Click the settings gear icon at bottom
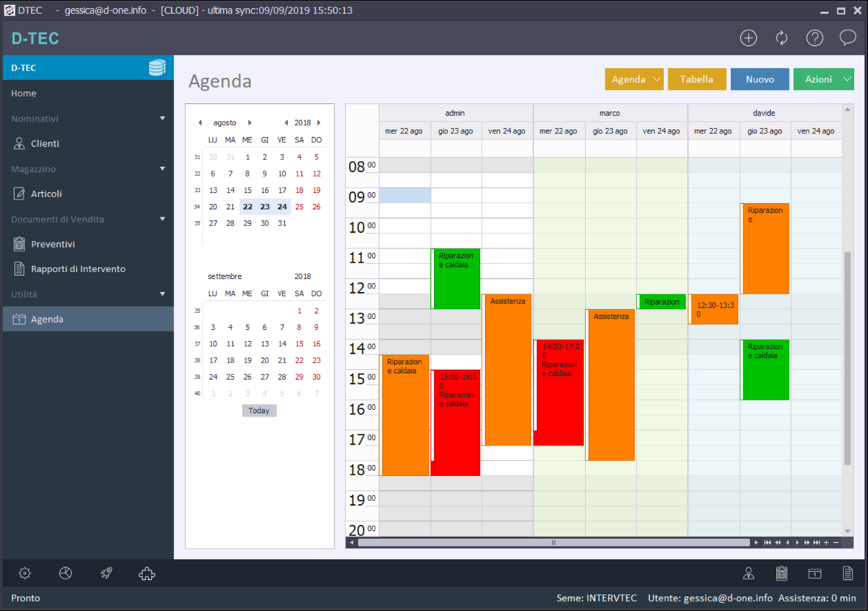 coord(24,573)
